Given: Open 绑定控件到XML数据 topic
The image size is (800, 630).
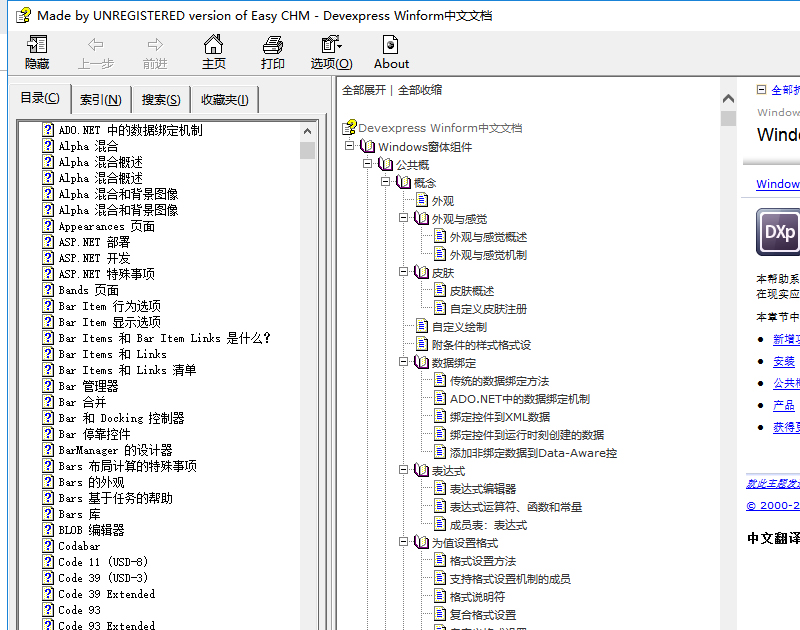Looking at the screenshot, I should (x=499, y=417).
